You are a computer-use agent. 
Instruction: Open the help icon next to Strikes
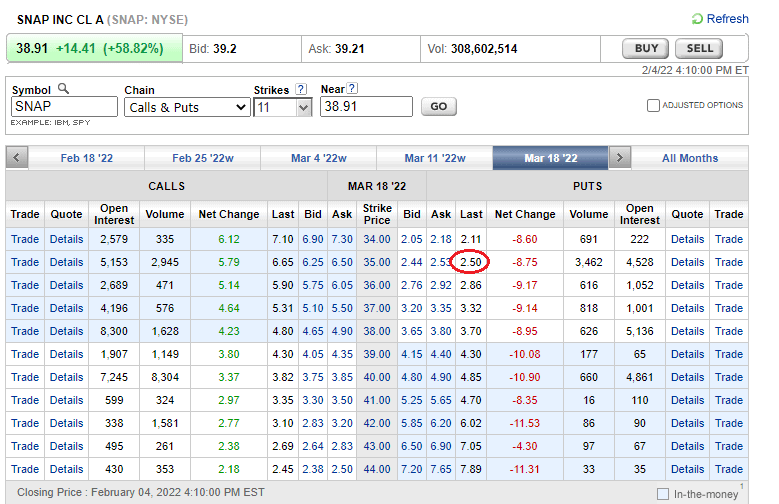click(301, 89)
